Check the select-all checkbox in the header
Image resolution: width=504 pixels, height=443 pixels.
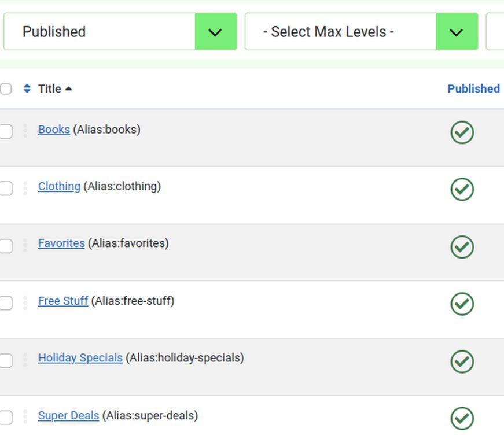6,89
